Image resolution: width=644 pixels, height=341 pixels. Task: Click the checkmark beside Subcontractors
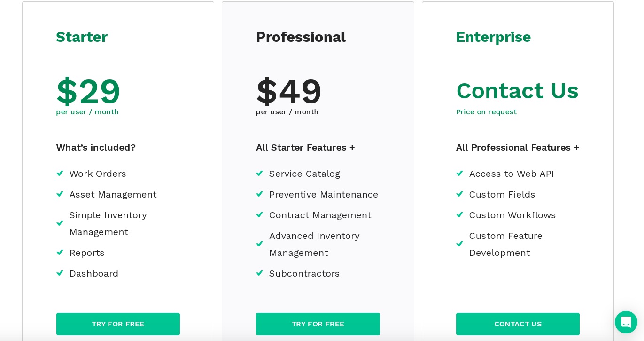pos(260,273)
